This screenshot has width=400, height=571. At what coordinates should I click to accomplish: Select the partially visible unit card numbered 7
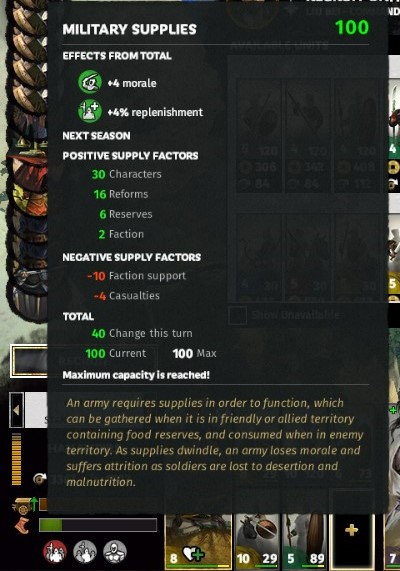point(394,541)
